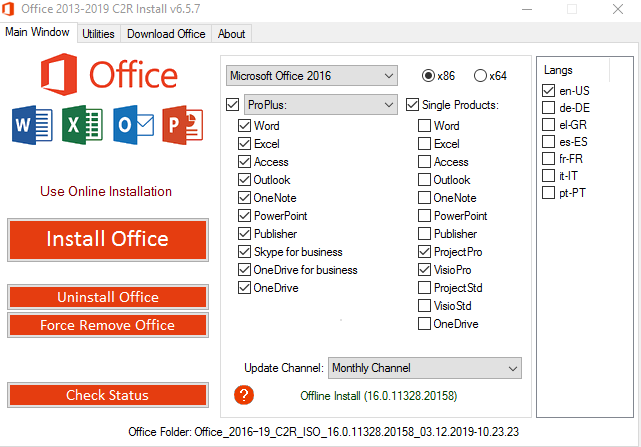This screenshot has width=641, height=447.
Task: Uncheck the en-US language
Action: [548, 90]
